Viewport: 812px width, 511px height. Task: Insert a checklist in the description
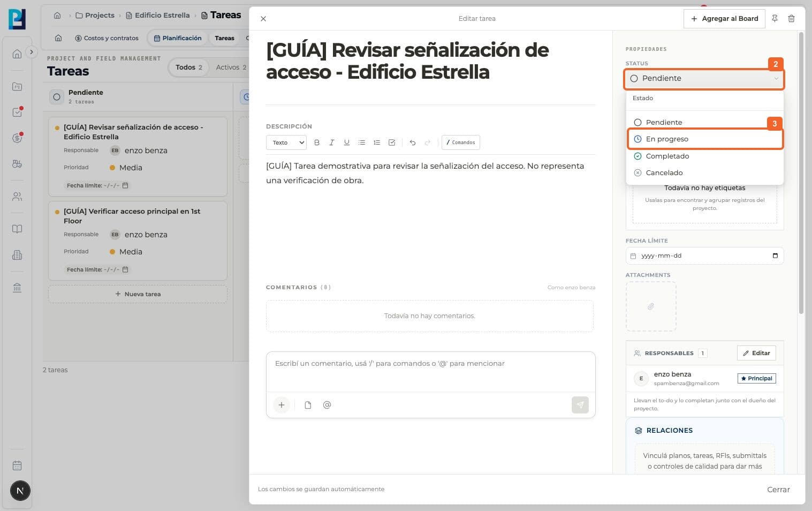(x=392, y=142)
